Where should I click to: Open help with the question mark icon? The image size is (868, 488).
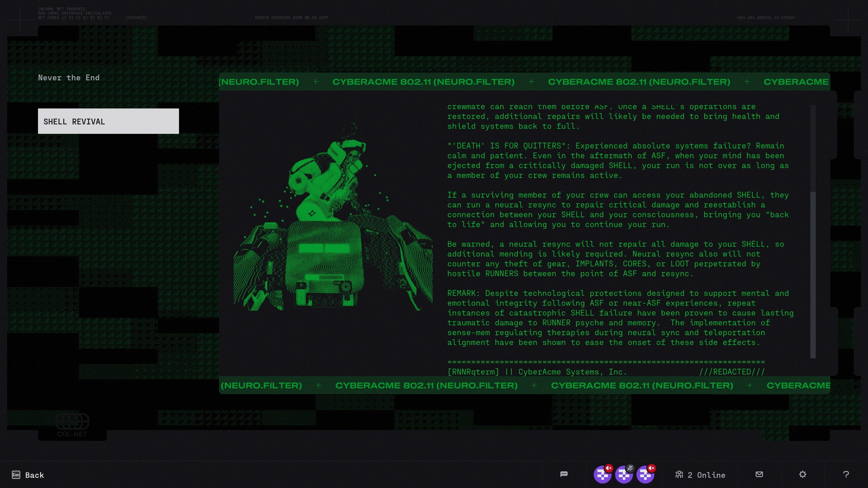pos(846,474)
